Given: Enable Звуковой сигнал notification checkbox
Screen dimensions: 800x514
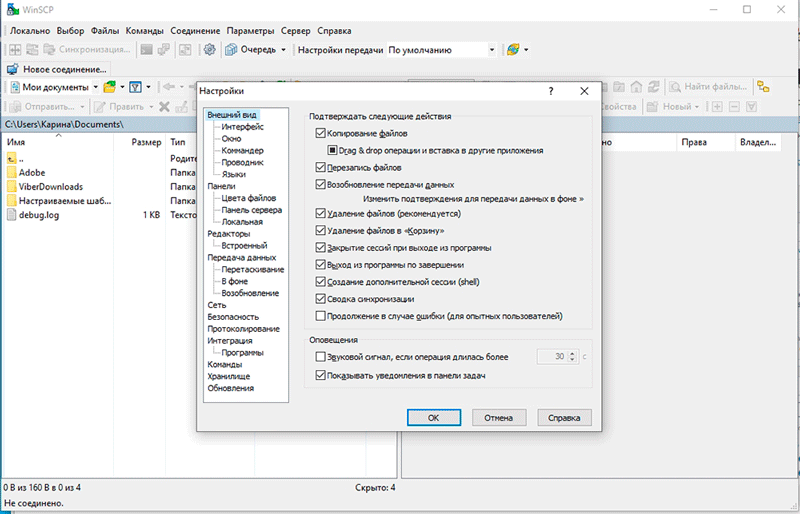Looking at the screenshot, I should click(320, 356).
